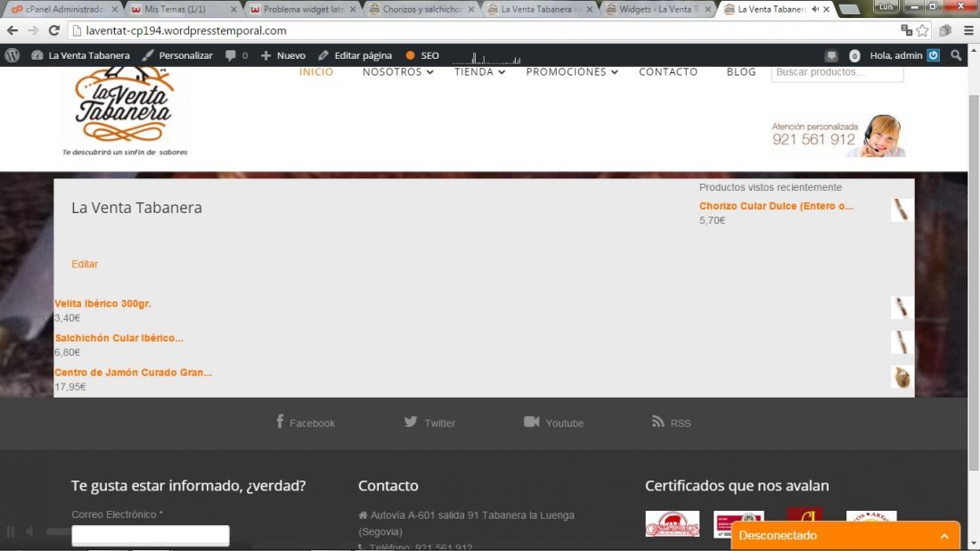
Task: Click the La Venta Tabanera logo
Action: click(125, 111)
